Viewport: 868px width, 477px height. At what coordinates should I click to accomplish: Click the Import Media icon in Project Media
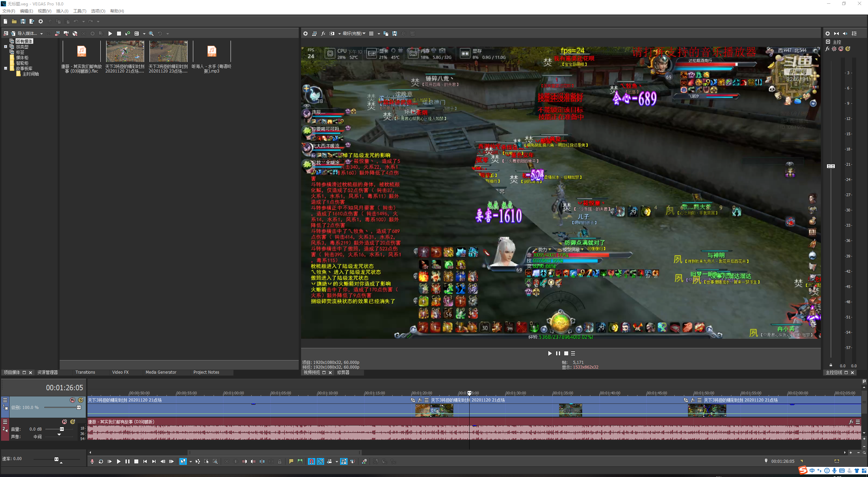13,34
